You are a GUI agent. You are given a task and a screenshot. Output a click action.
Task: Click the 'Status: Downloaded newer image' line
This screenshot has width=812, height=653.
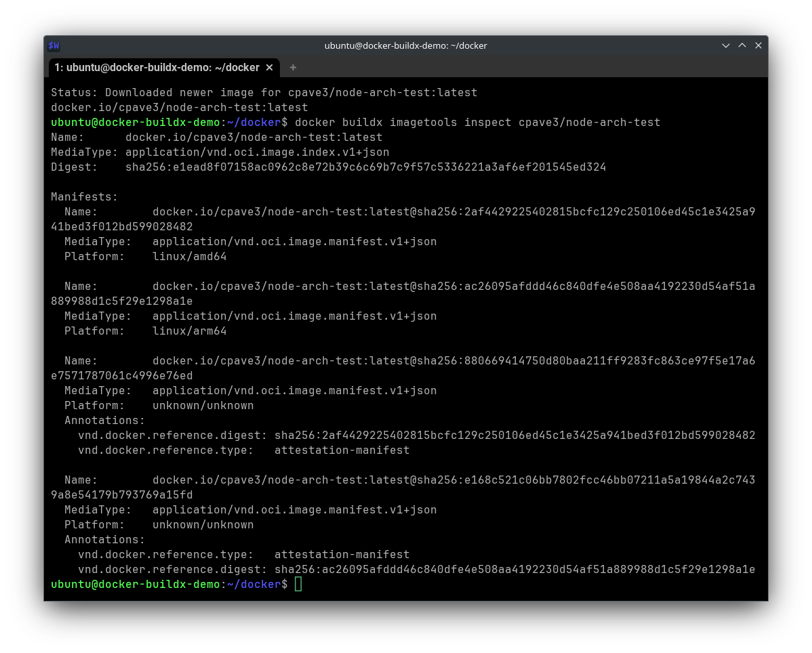click(x=264, y=92)
